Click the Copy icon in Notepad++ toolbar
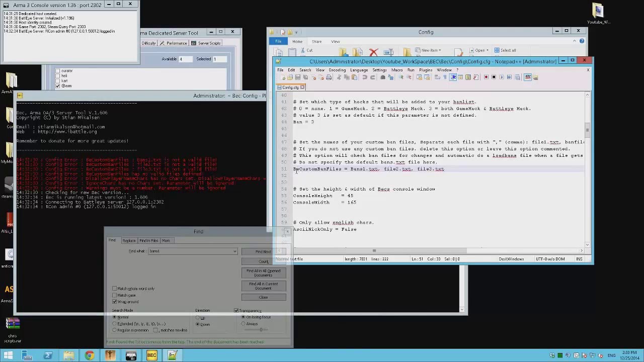644x362 pixels. pyautogui.click(x=347, y=77)
